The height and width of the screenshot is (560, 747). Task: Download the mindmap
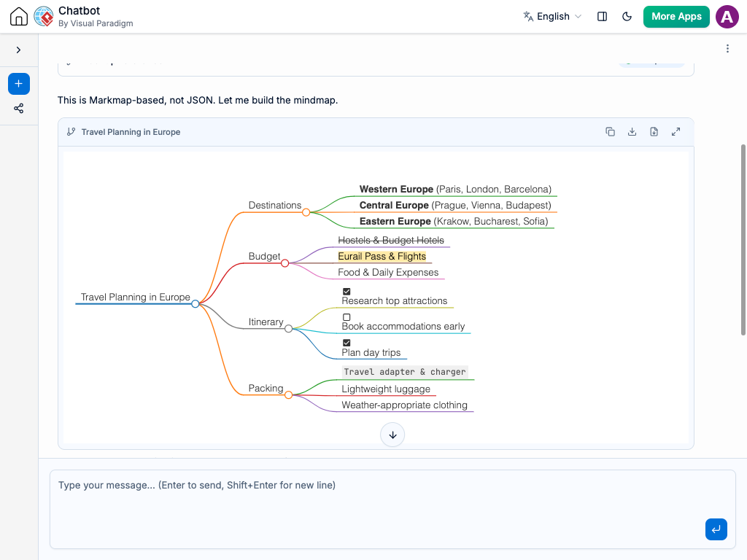click(632, 132)
